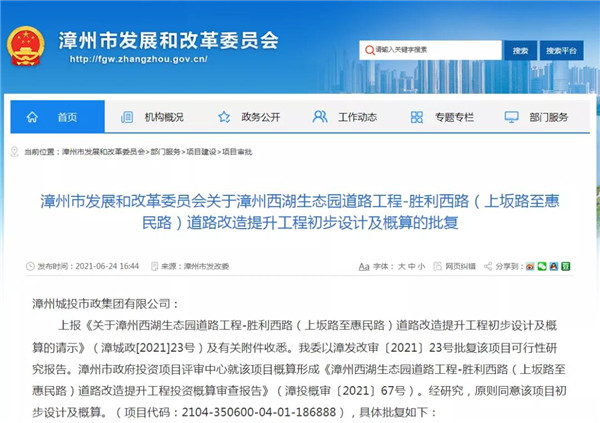Click source text 漳州市发改委
The image size is (600, 423).
[207, 266]
